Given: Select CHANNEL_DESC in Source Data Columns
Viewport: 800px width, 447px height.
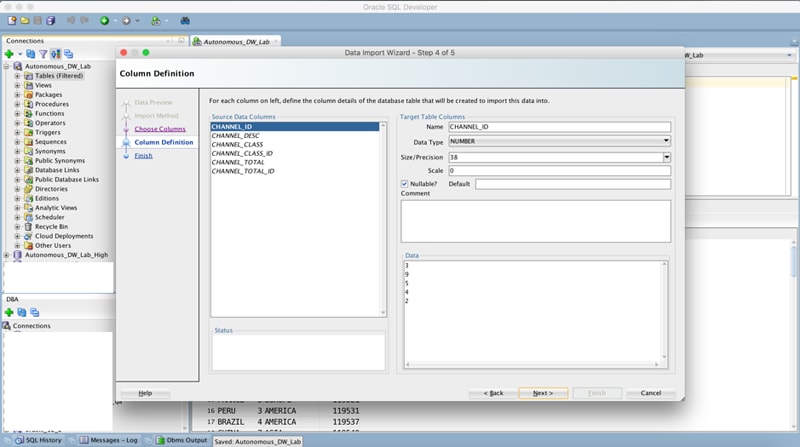Looking at the screenshot, I should pos(237,136).
